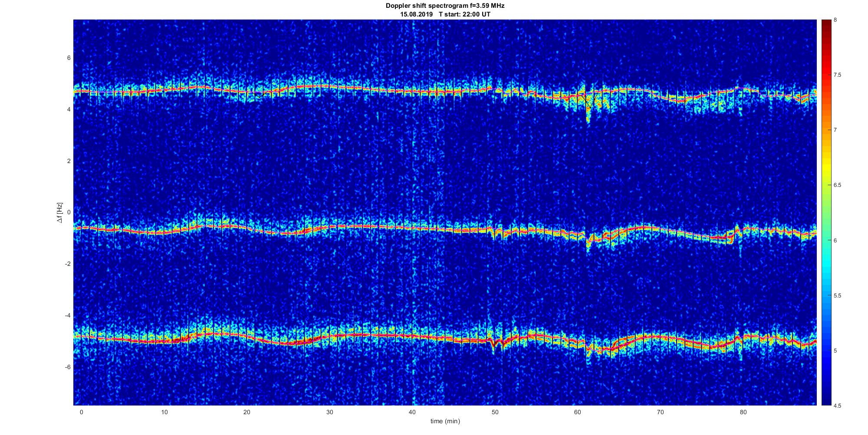Viewport: 868px width, 435px height.
Task: Click the sharp dip near 50 min on the lowest trace
Action: click(494, 344)
